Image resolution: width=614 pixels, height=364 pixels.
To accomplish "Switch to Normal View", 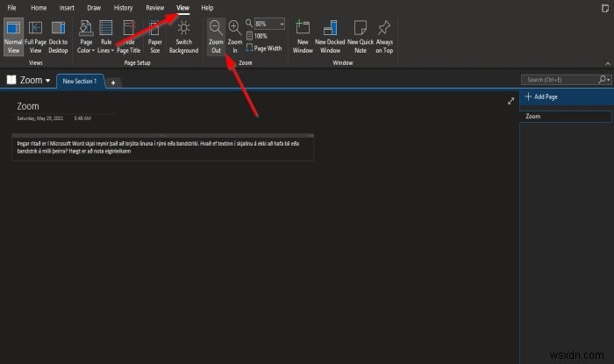I will click(x=13, y=37).
